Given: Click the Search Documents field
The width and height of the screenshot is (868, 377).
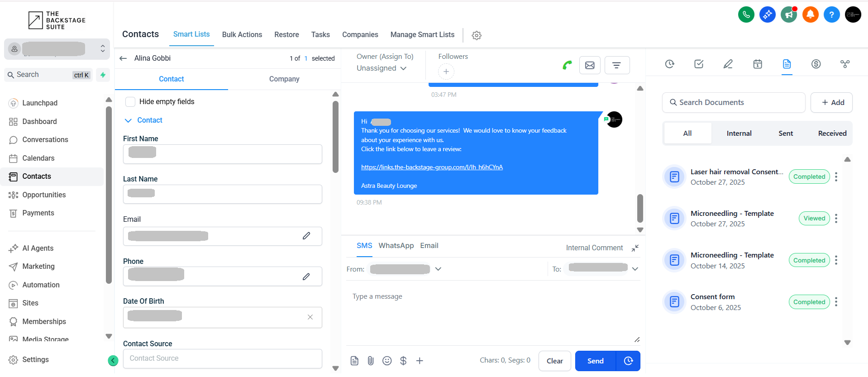Looking at the screenshot, I should (x=734, y=103).
